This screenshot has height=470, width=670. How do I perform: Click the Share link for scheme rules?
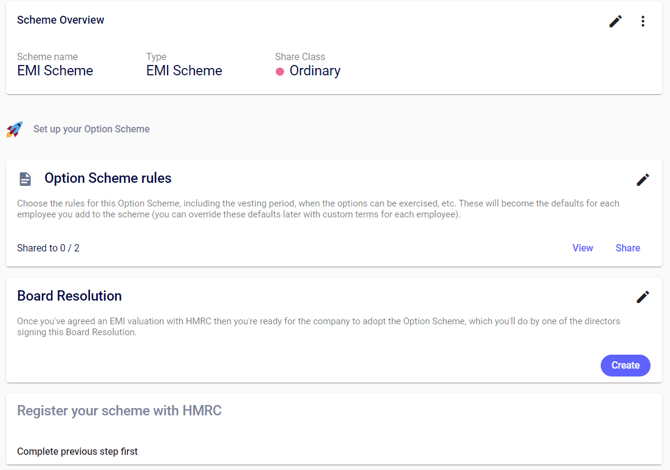pyautogui.click(x=627, y=248)
